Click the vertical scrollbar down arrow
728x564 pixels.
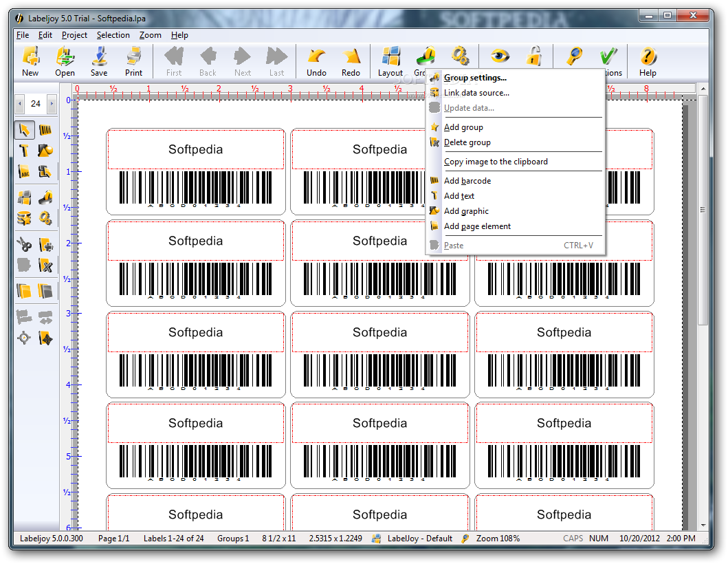pyautogui.click(x=703, y=525)
